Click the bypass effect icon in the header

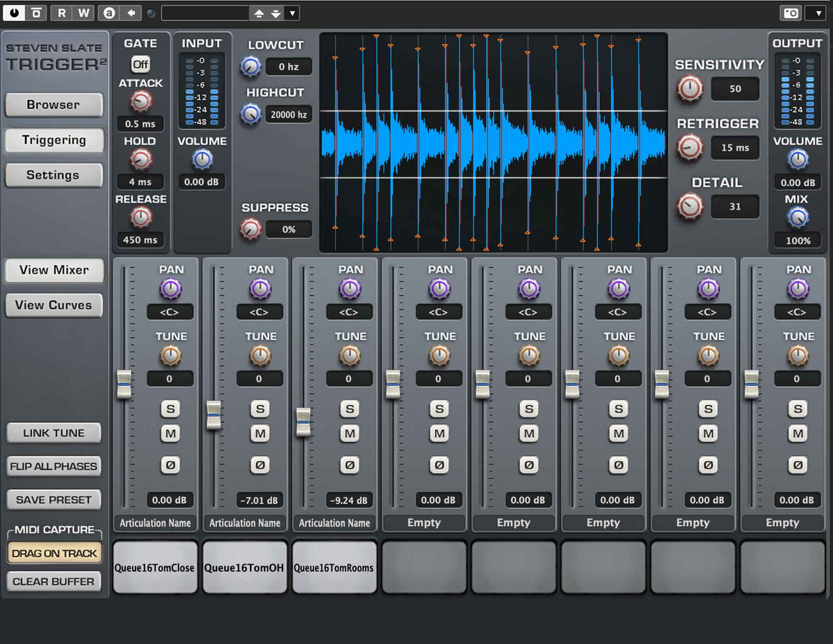(37, 12)
